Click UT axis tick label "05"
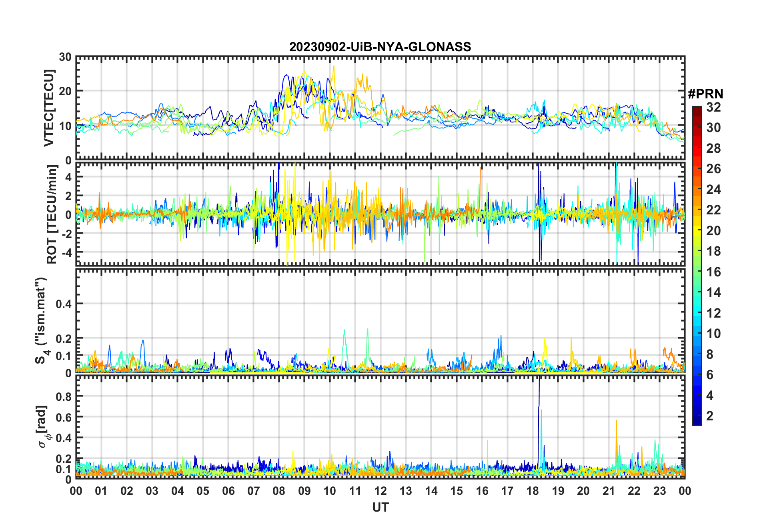Image resolution: width=761 pixels, height=532 pixels. [x=203, y=491]
